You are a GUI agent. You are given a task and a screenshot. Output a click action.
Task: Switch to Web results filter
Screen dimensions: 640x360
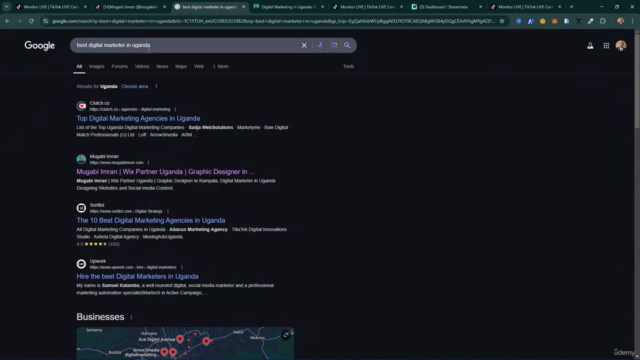pos(199,67)
